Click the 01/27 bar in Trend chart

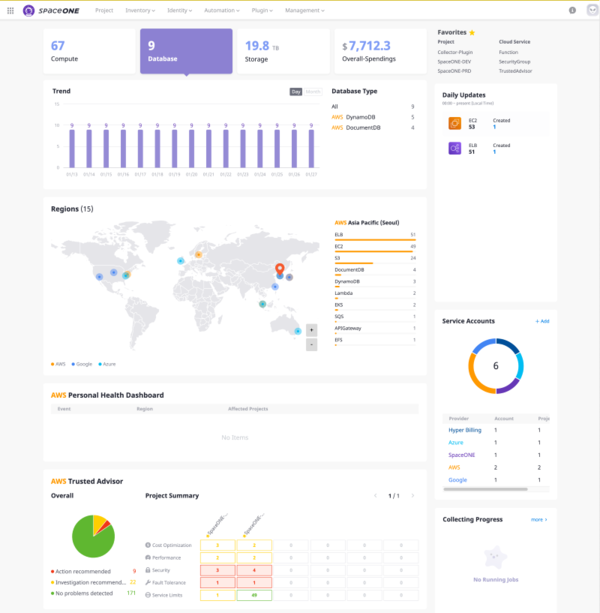pyautogui.click(x=311, y=149)
